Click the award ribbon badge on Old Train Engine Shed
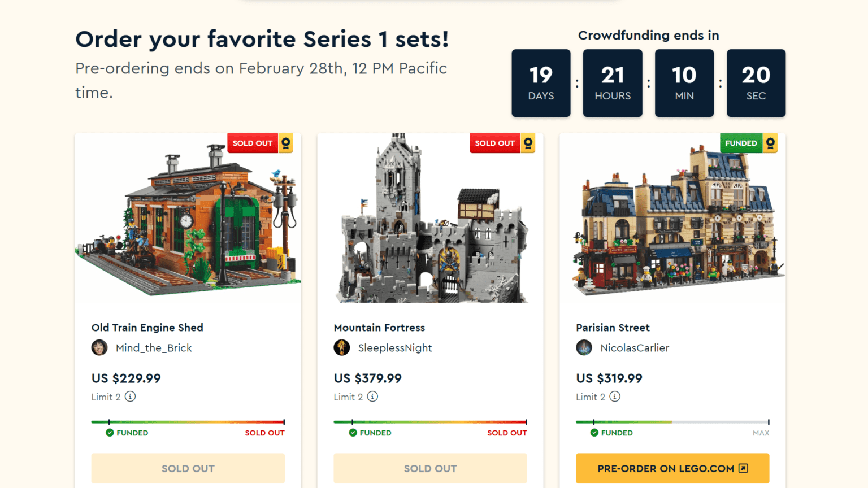 coord(285,143)
